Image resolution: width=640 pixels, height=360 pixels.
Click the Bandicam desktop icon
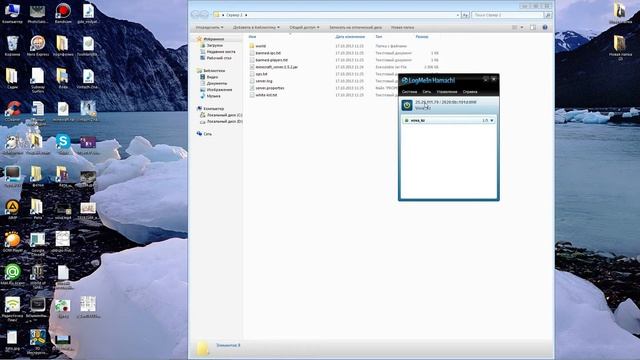(x=63, y=13)
